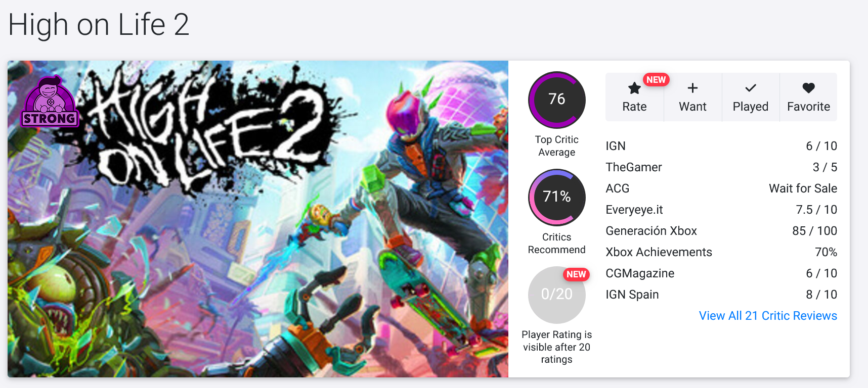Select the ACG review entry
Viewport: 868px width, 388px height.
point(617,188)
